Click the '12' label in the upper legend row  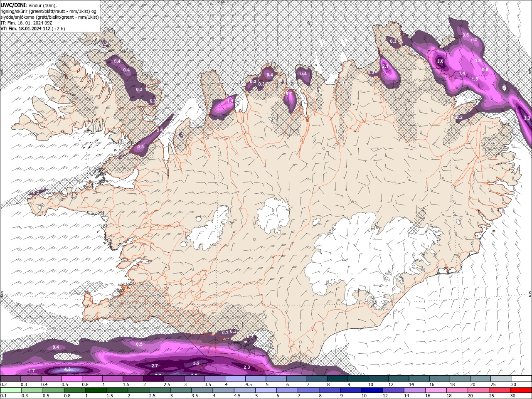click(391, 384)
